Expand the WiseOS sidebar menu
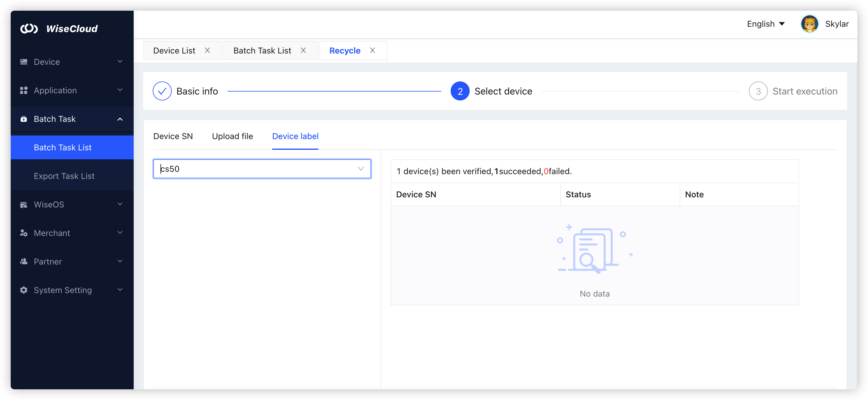Viewport: 868px width, 400px height. (120, 204)
